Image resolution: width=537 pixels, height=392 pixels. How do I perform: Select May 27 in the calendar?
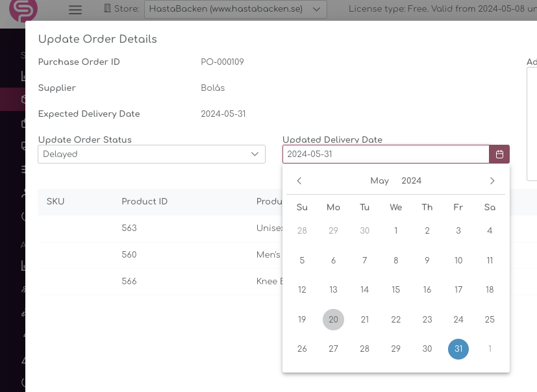point(333,349)
